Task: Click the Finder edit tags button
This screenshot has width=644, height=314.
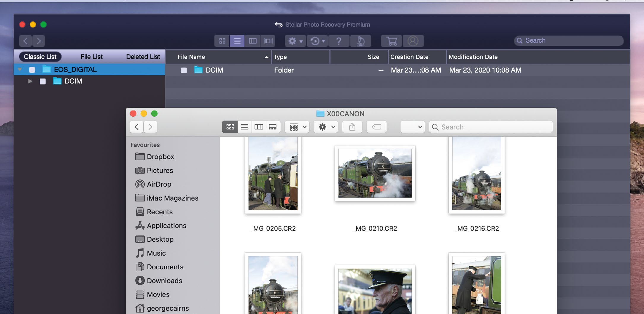Action: click(376, 127)
